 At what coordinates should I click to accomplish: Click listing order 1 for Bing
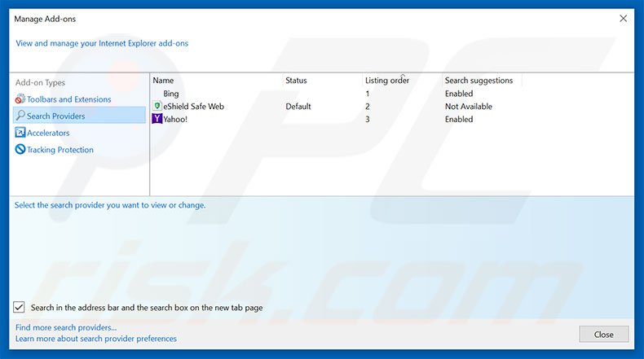point(368,94)
